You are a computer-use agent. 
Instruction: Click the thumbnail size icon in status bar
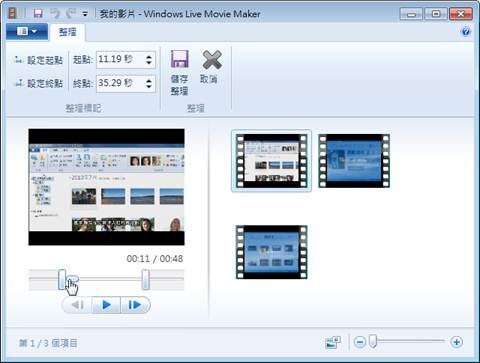click(x=333, y=342)
